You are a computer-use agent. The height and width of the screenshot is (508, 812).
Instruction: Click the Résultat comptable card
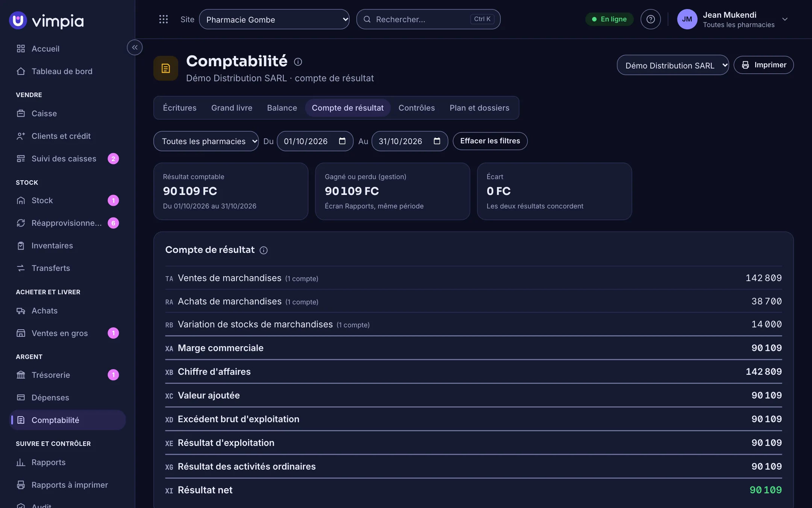point(231,191)
